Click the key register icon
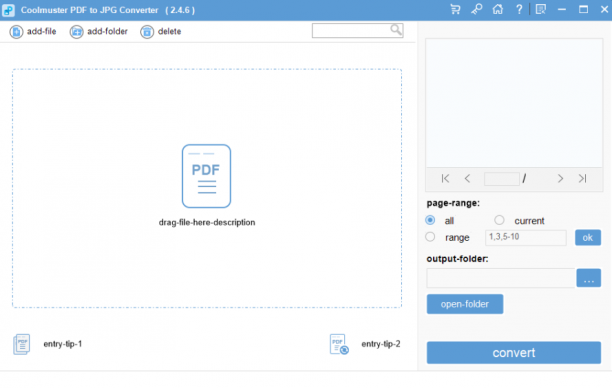 pyautogui.click(x=477, y=9)
